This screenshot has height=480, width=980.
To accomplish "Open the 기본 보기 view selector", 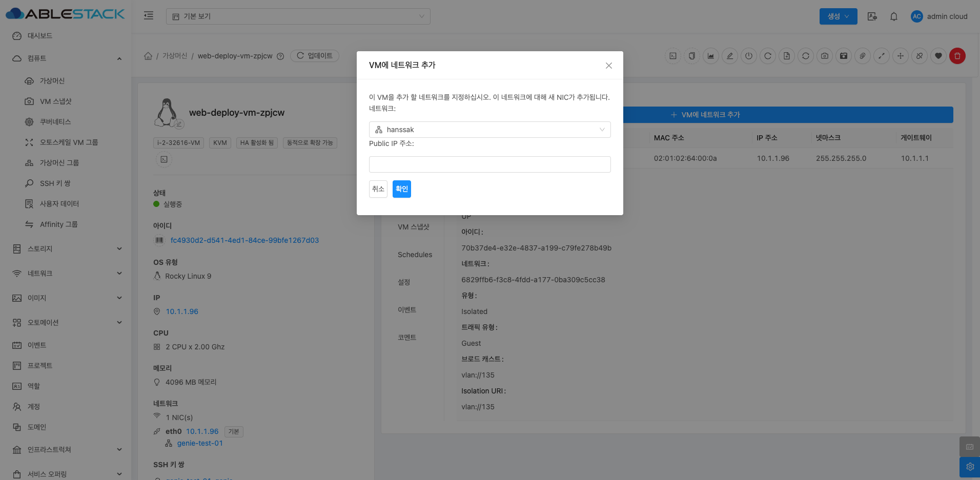I will pos(298,16).
